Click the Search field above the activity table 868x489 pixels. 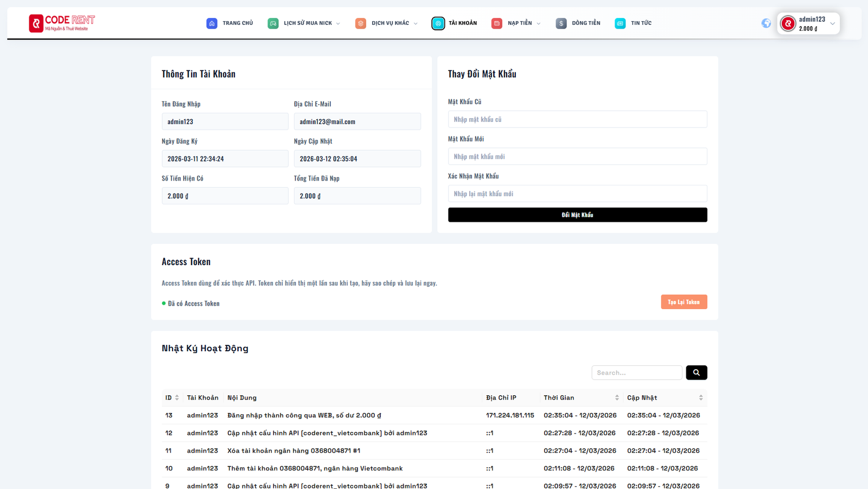(637, 372)
